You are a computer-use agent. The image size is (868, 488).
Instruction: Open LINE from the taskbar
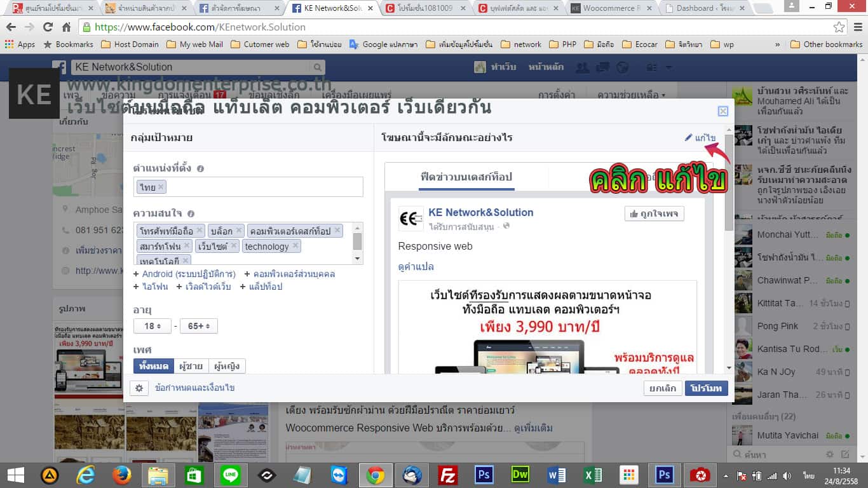231,475
